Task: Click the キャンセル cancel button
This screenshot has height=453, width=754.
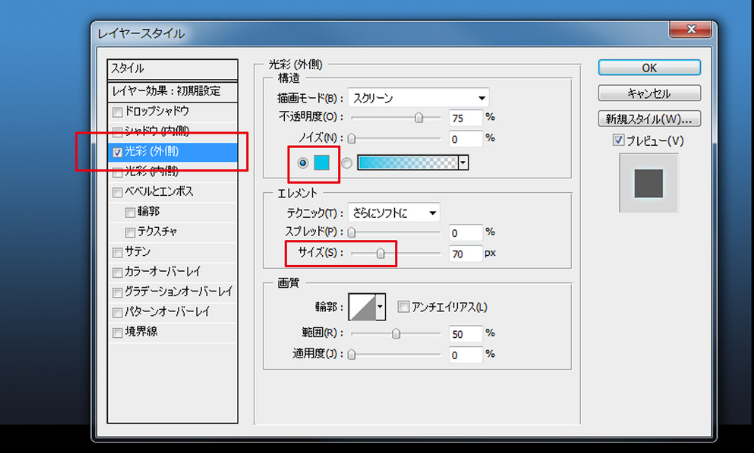Action: (649, 94)
